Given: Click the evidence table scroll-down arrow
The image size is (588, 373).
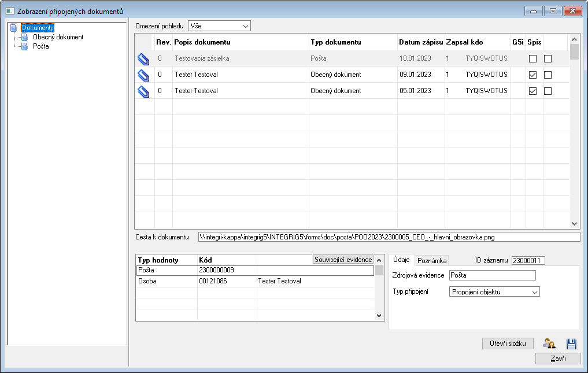Looking at the screenshot, I should click(x=379, y=316).
